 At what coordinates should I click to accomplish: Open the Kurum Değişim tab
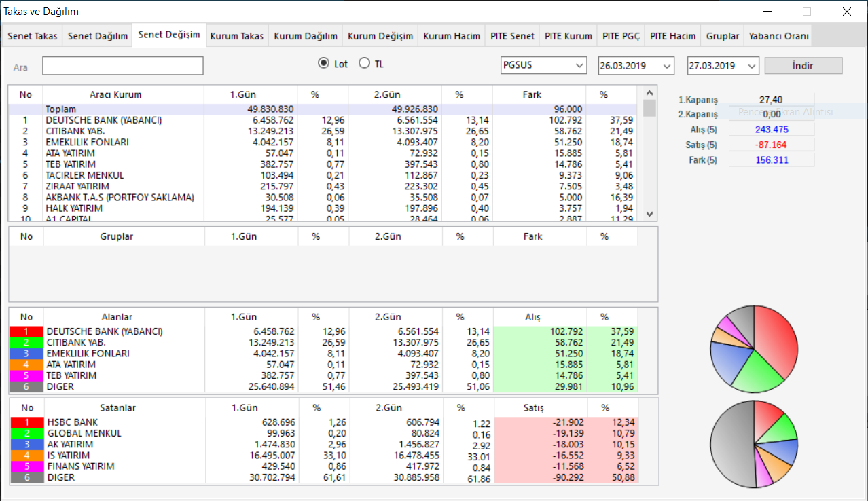tap(380, 36)
